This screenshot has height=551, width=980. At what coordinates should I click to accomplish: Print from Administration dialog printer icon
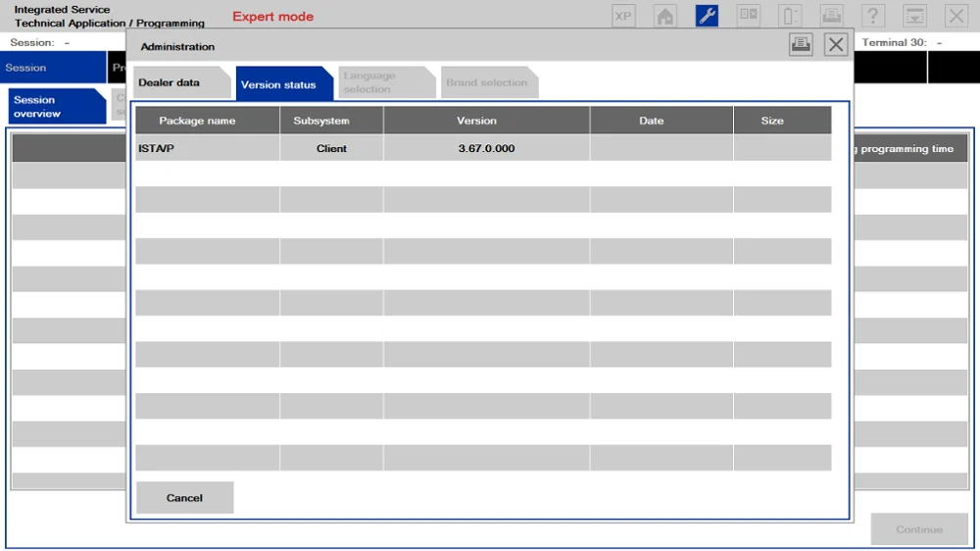[x=801, y=45]
